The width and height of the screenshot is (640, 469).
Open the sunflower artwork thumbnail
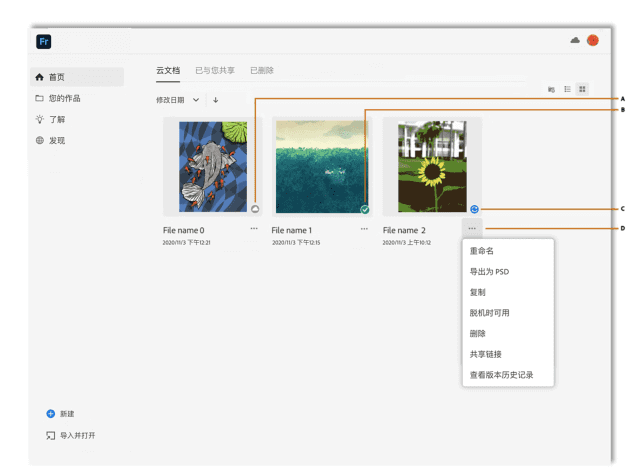click(432, 167)
